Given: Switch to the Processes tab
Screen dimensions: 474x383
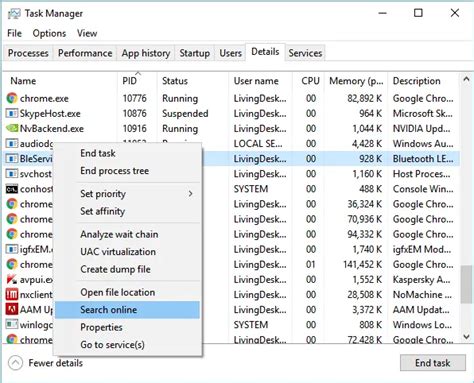Looking at the screenshot, I should (28, 53).
